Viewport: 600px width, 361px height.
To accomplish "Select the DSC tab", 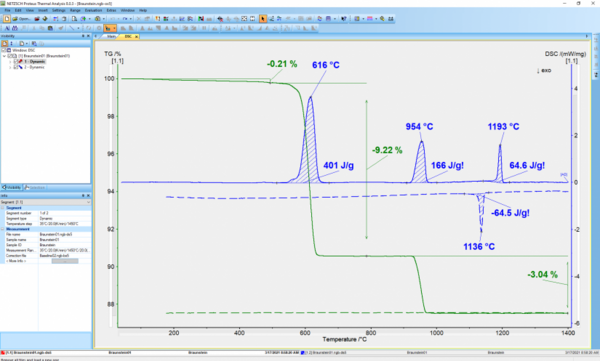I will [x=128, y=37].
